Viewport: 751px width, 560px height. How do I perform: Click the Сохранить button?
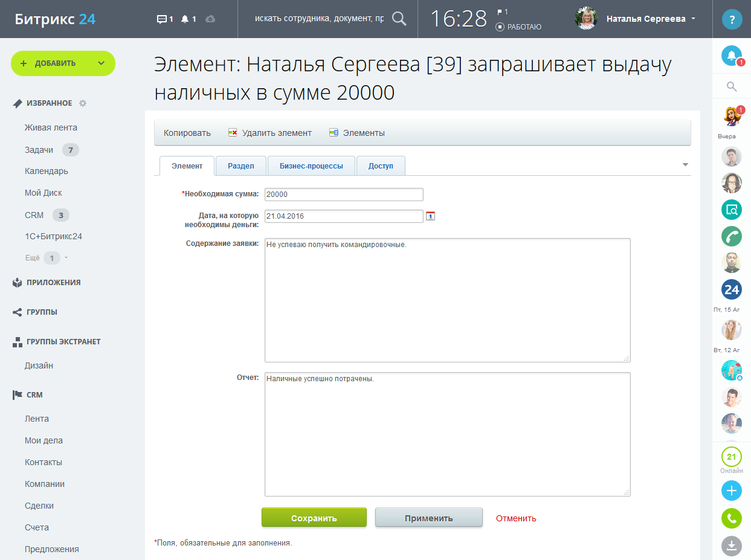tap(314, 518)
